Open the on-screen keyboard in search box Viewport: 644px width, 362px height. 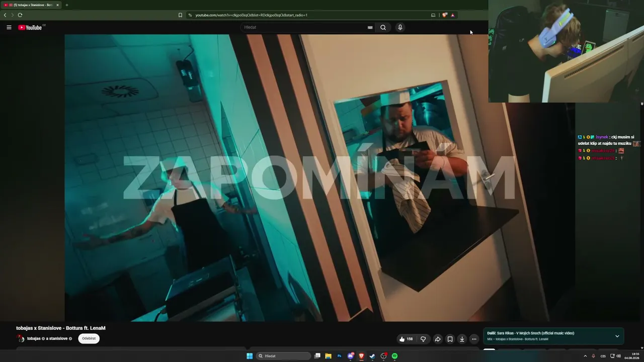coord(370,27)
